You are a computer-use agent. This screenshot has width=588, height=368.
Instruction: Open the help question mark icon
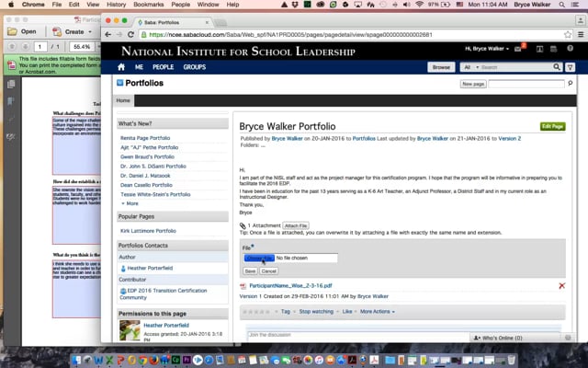[x=570, y=49]
